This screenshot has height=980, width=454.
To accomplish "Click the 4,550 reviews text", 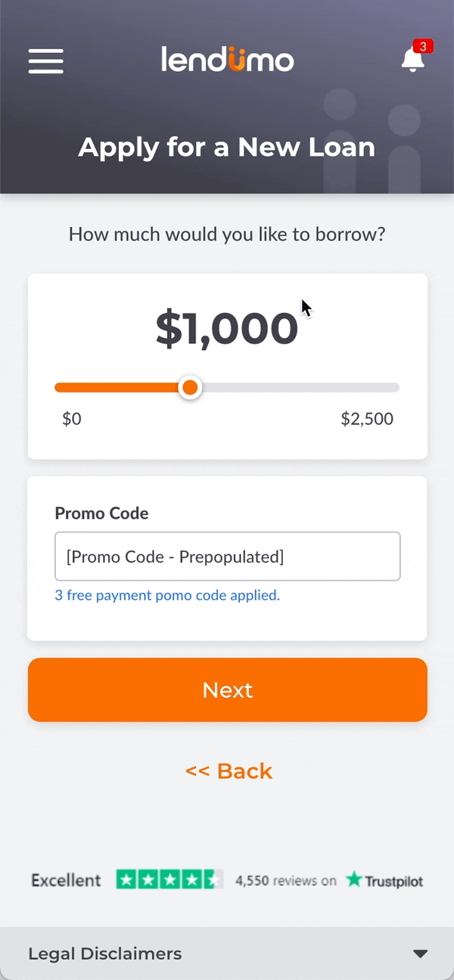I will [x=286, y=880].
